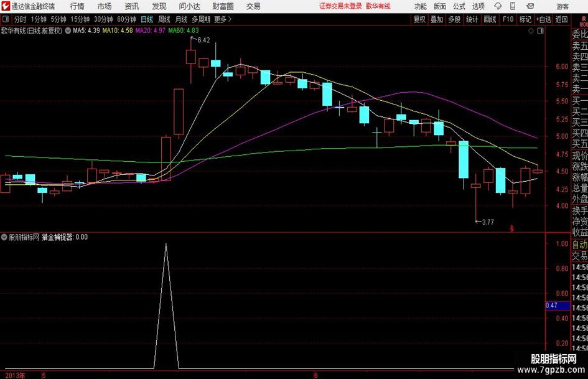The image size is (588, 379).
Task: Switch to the 15分钟 period tab
Action: point(80,19)
